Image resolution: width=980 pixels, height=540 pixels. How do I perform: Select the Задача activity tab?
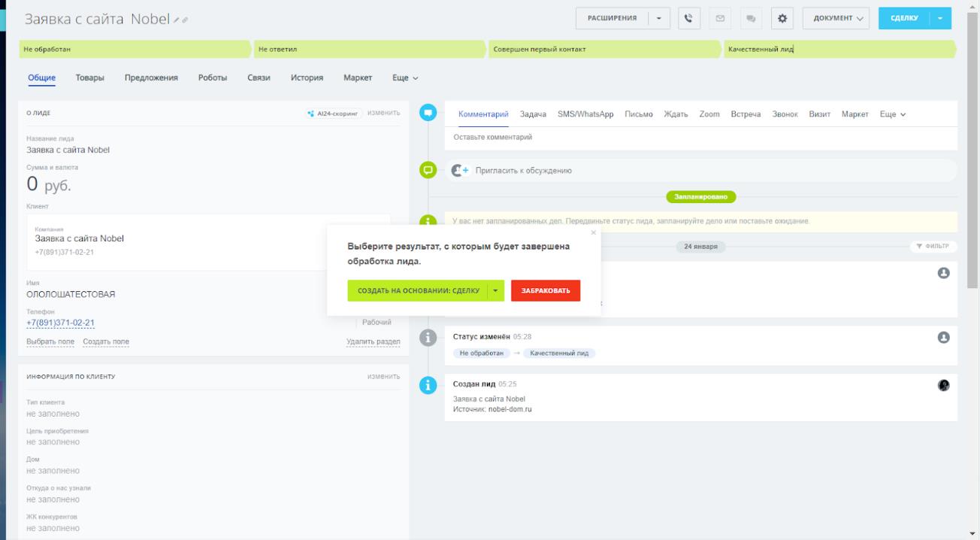click(533, 114)
